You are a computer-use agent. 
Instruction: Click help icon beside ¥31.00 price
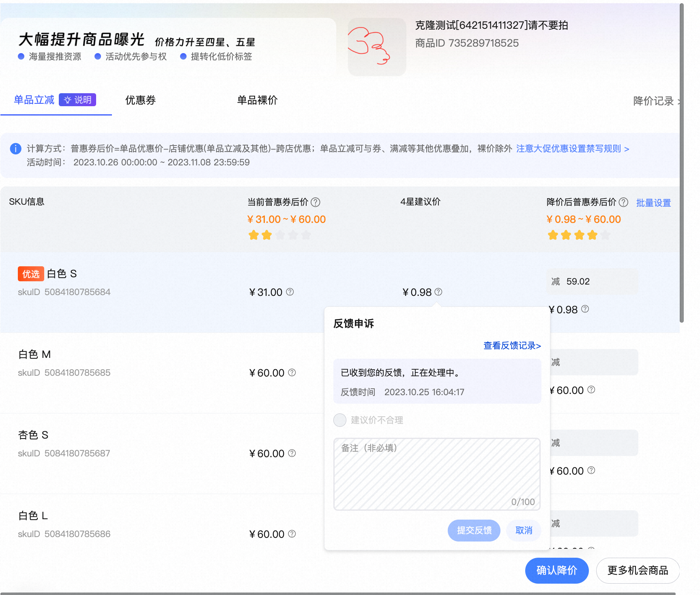tap(290, 292)
